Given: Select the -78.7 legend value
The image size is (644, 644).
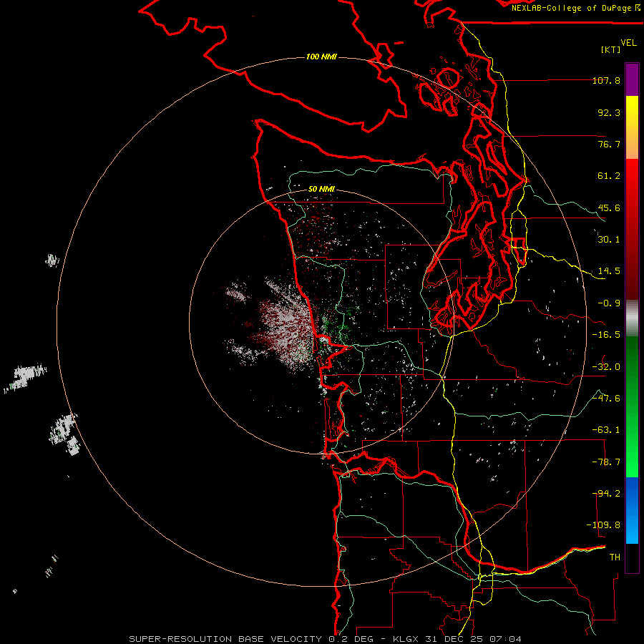Looking at the screenshot, I should [606, 462].
